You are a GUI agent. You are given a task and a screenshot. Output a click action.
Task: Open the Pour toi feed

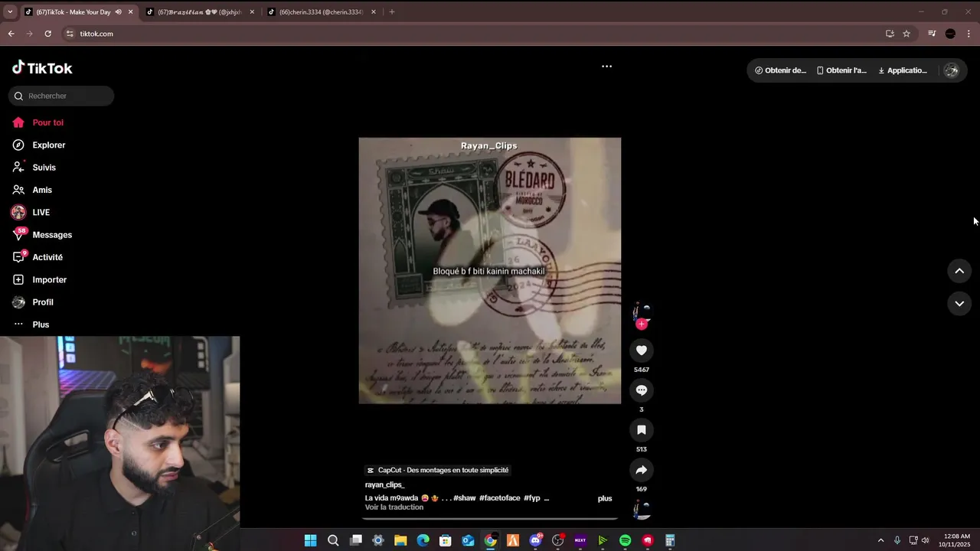(47, 122)
